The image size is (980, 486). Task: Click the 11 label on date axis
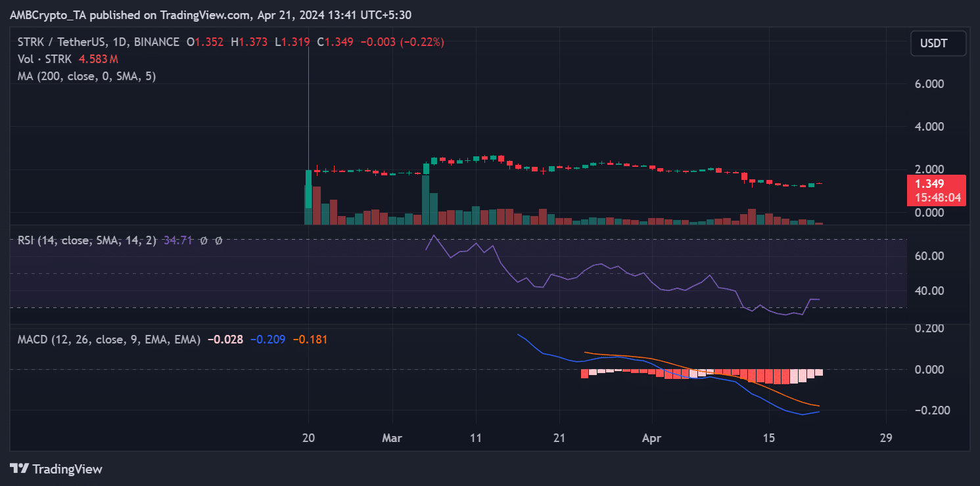tap(476, 437)
